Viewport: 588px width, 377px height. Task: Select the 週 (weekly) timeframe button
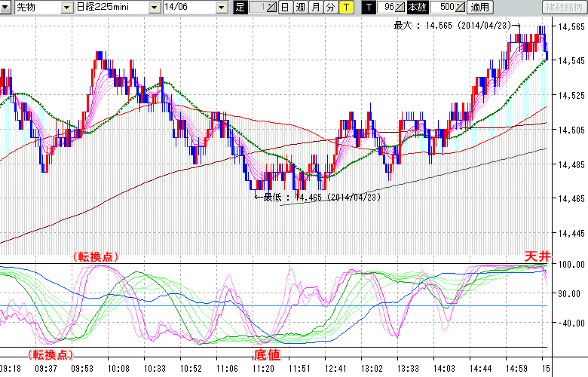tap(299, 8)
